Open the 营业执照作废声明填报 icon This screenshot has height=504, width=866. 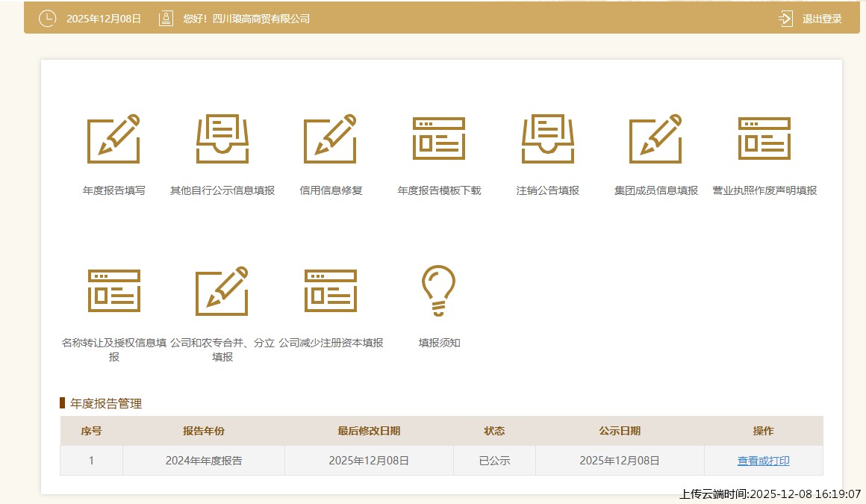(764, 140)
